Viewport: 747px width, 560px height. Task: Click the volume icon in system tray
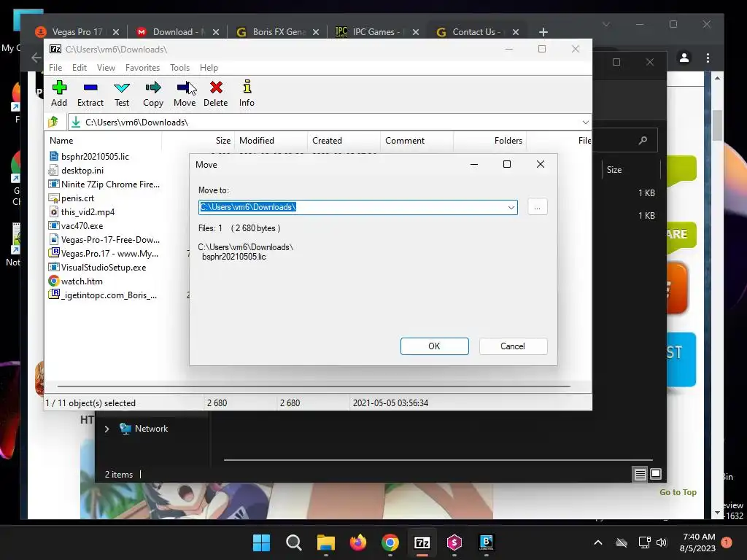coord(662,542)
